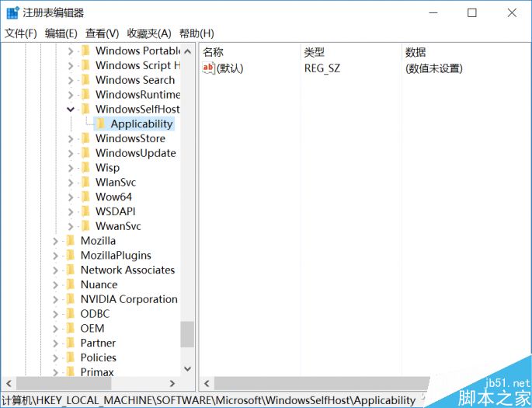Click the Applicability folder icon

[x=100, y=124]
